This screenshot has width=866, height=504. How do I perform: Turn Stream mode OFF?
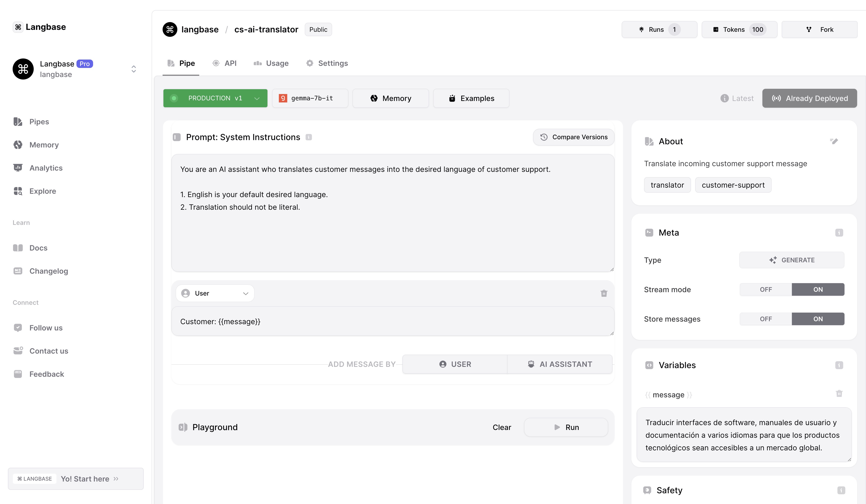pyautogui.click(x=766, y=289)
